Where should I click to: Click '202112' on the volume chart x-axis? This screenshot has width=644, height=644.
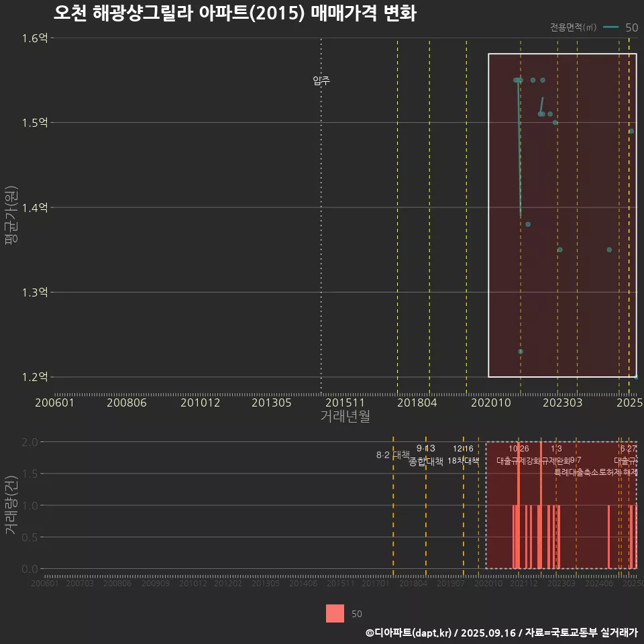tap(524, 583)
